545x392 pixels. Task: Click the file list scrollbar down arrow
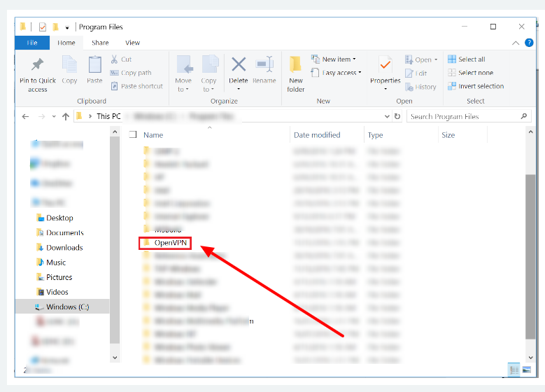530,357
